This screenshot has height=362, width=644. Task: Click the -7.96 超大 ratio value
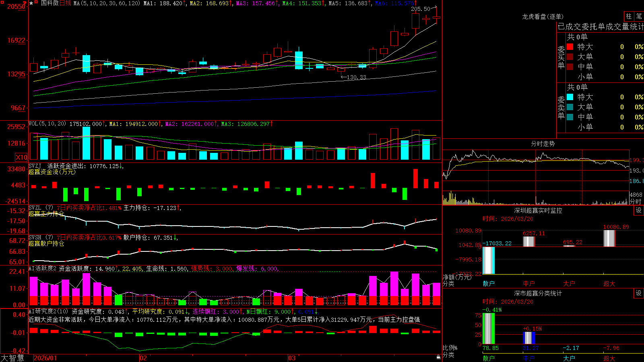pyautogui.click(x=611, y=348)
